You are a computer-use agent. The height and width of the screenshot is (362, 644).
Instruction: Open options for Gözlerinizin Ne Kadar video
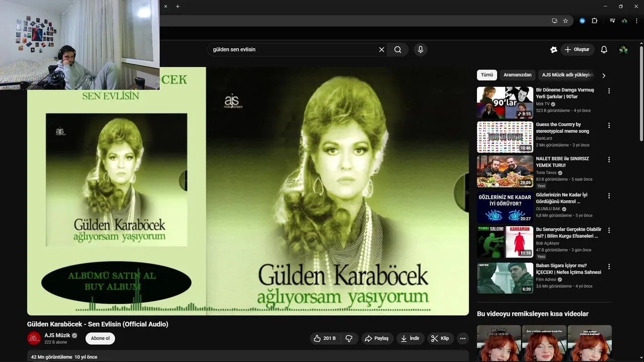[x=609, y=196]
